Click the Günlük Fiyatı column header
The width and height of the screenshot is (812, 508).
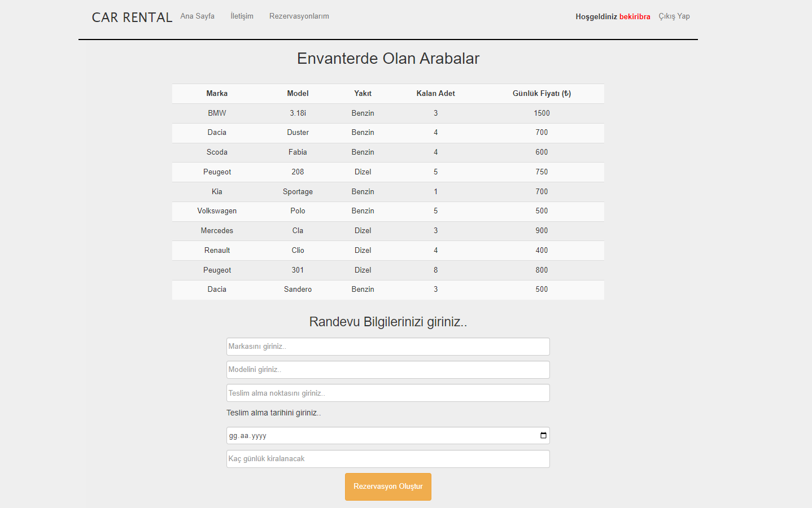click(x=542, y=93)
